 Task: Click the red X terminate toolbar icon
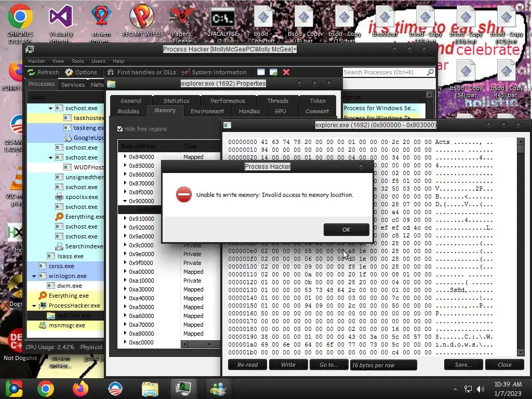(x=286, y=72)
